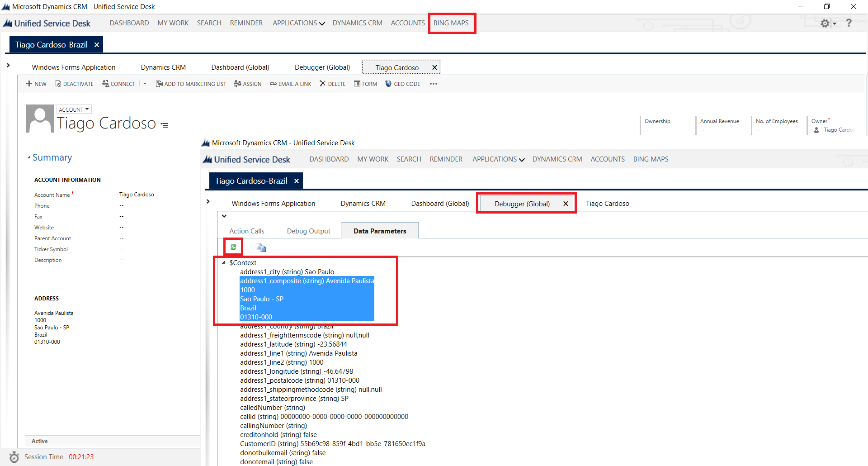
Task: Open the Applications dropdown in the top navigation
Action: click(298, 23)
